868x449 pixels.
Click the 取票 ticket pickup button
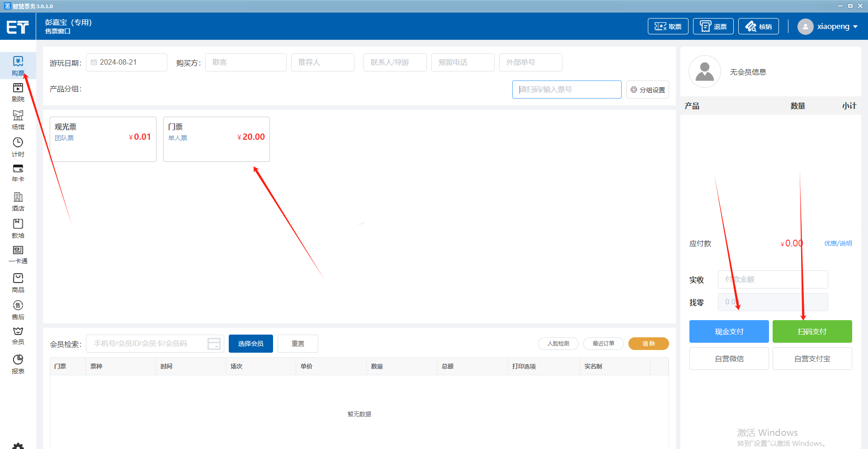668,27
